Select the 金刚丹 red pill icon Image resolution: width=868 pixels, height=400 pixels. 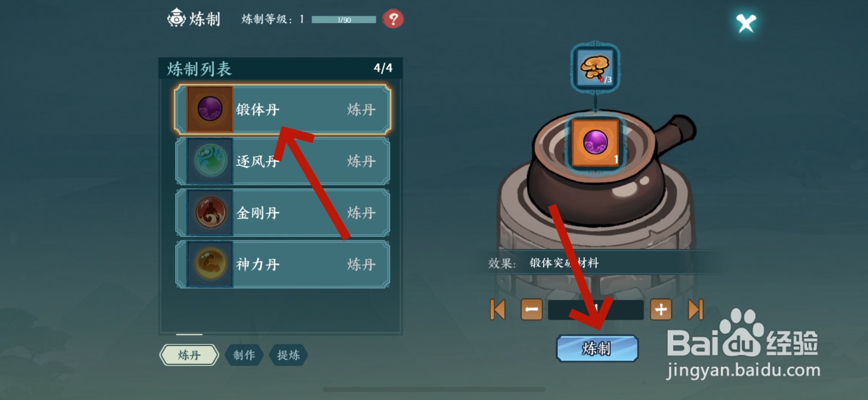tap(210, 212)
